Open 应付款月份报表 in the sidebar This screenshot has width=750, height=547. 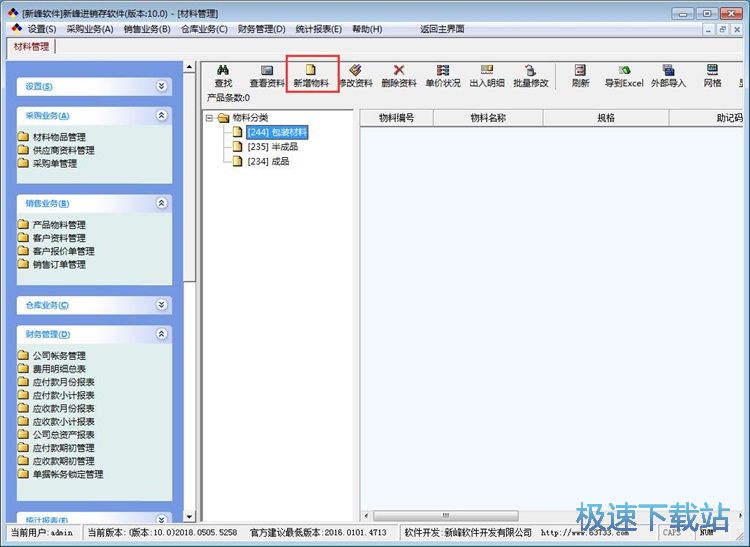pyautogui.click(x=56, y=382)
